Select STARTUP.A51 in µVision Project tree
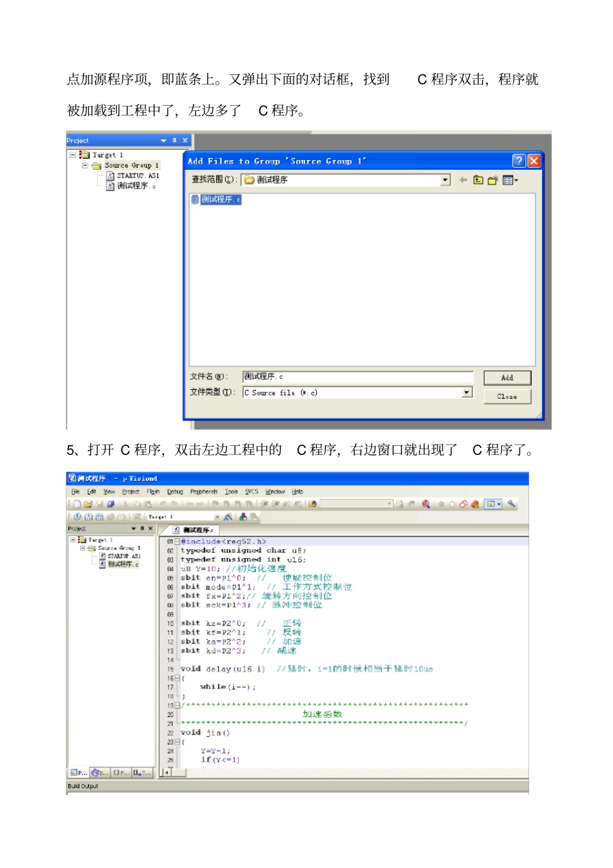This screenshot has width=613, height=868. (x=120, y=556)
